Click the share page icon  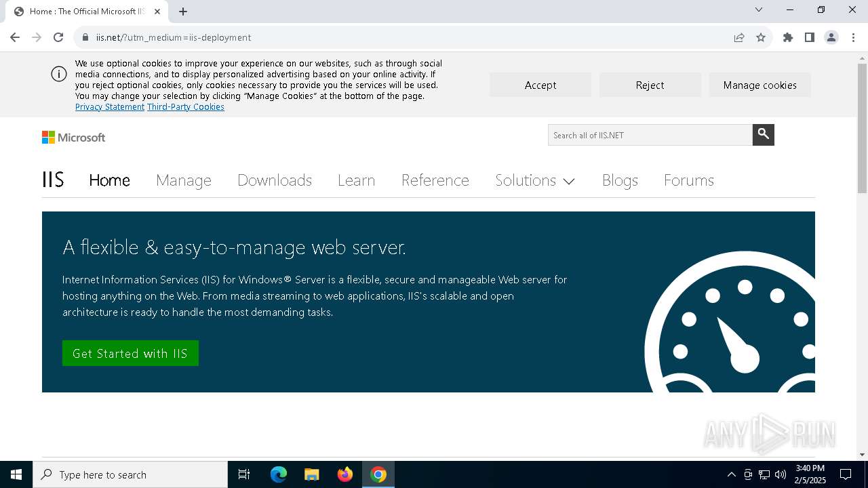[x=739, y=37]
